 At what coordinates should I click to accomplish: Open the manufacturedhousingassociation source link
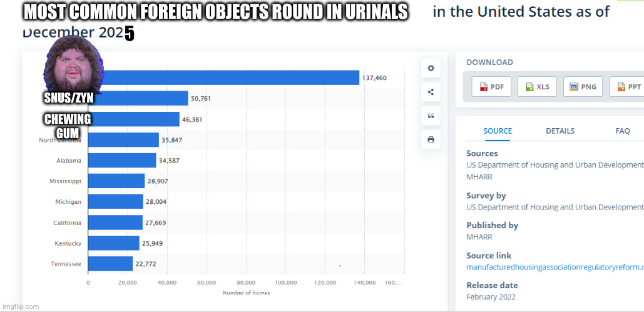click(555, 267)
